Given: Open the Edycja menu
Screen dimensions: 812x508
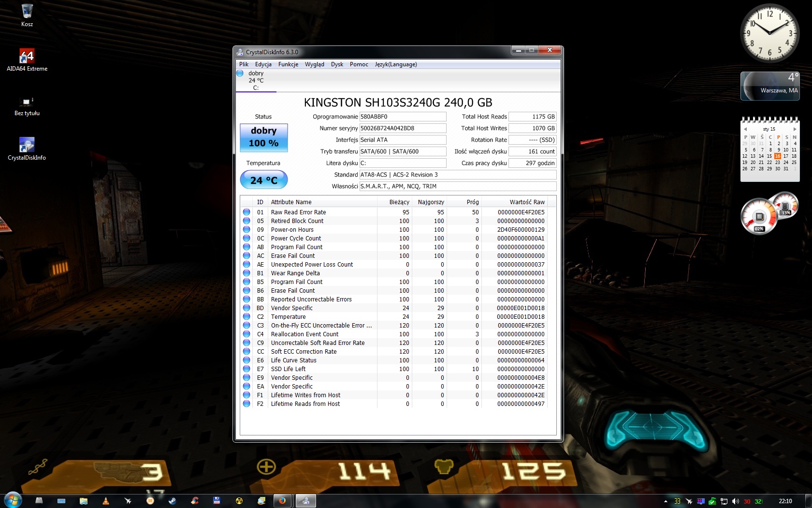Looking at the screenshot, I should [263, 64].
